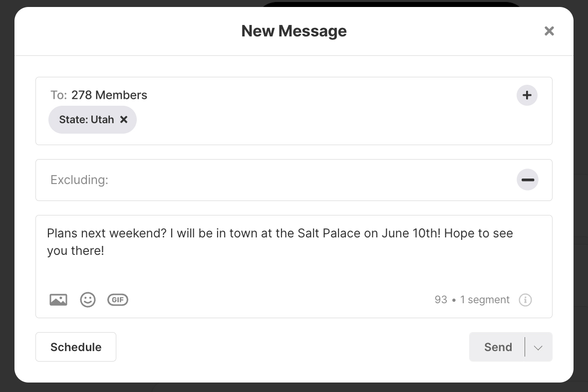Viewport: 588px width, 392px height.
Task: Click the 93 • 1 segment counter
Action: coord(472,300)
